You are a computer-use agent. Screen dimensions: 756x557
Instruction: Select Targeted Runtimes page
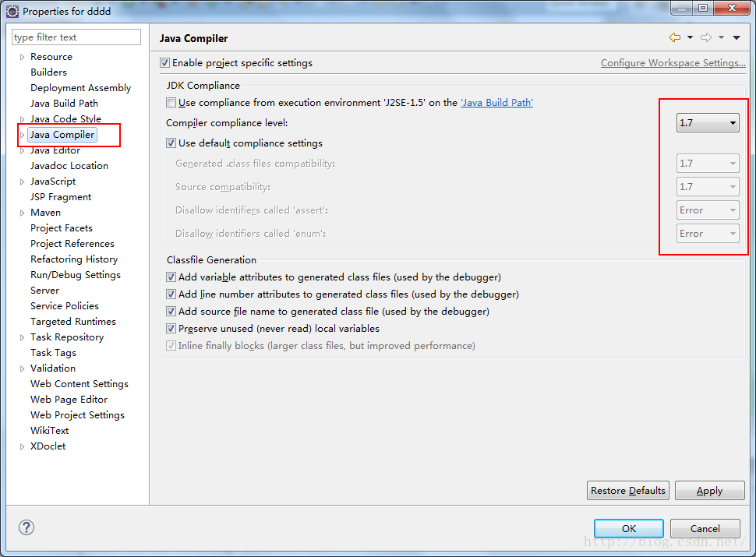click(72, 322)
